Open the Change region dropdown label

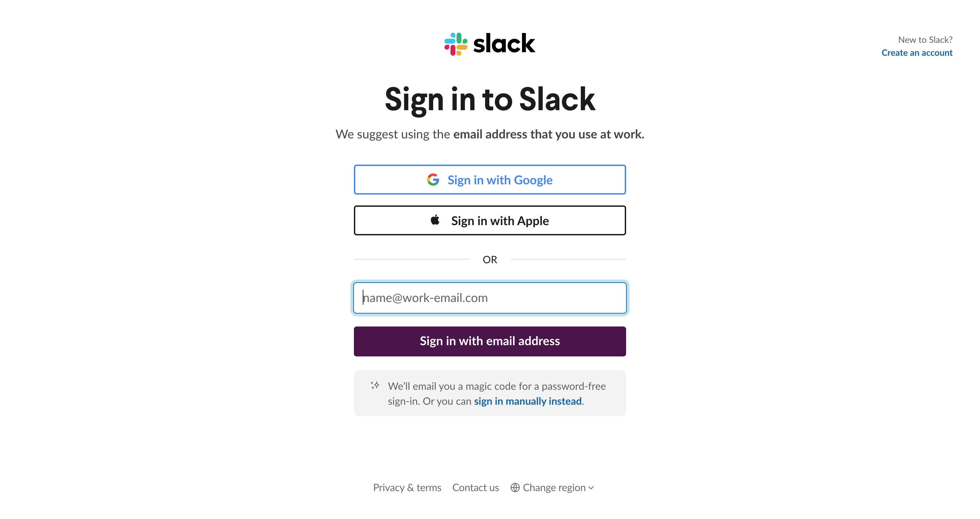(554, 487)
